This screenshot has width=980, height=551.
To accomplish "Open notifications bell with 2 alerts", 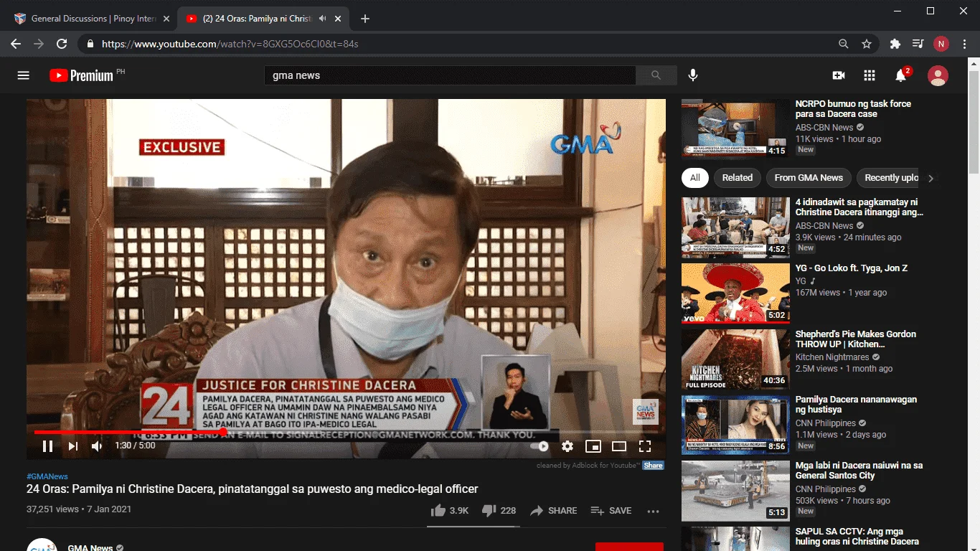I will pyautogui.click(x=901, y=75).
